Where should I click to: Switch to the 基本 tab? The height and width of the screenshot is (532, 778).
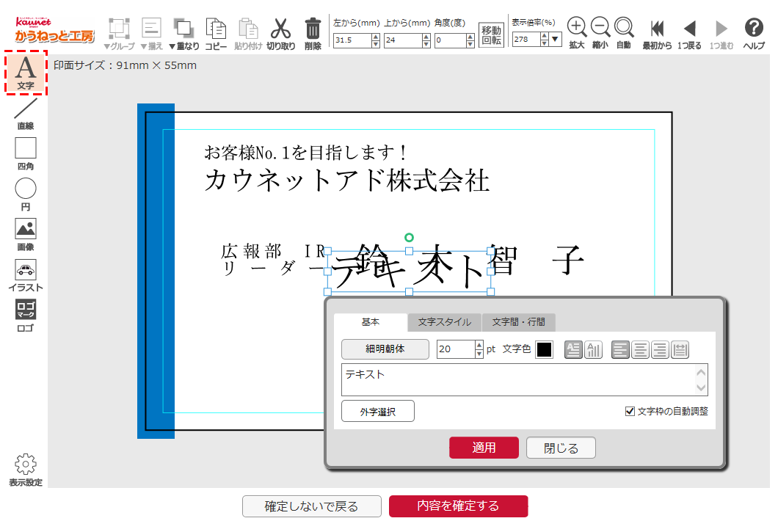371,322
